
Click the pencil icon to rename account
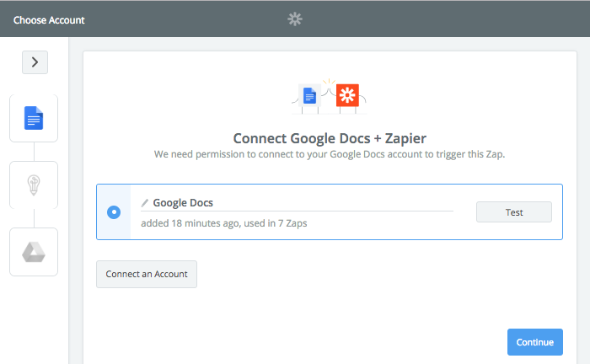(x=145, y=203)
